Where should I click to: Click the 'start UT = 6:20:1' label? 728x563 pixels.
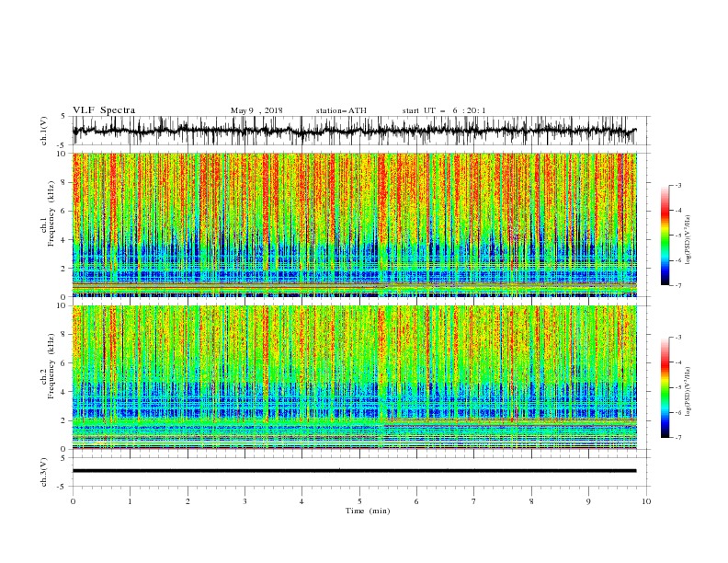click(x=444, y=110)
